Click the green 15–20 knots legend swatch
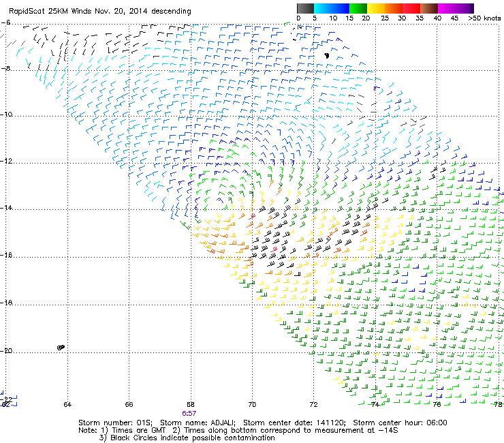 [358, 8]
